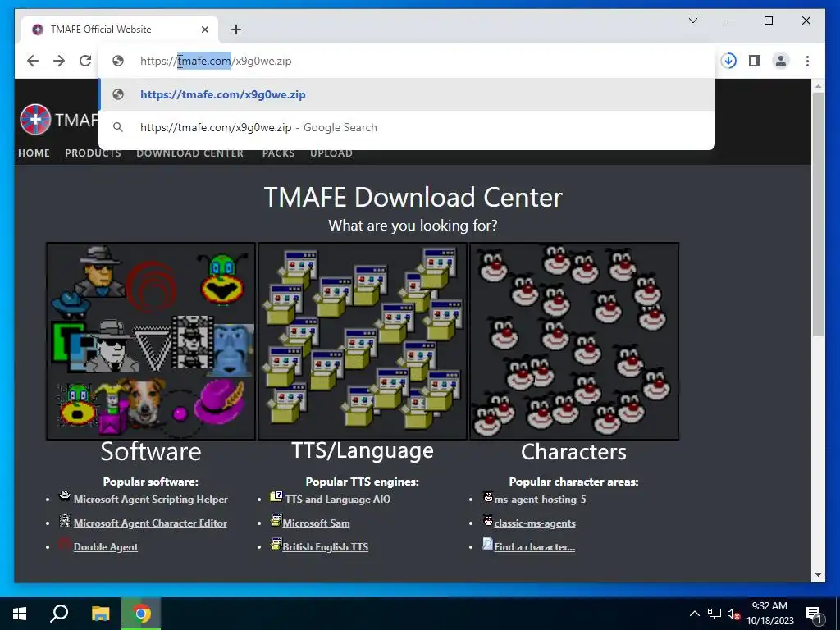Click the red Double Agent icon

pos(65,545)
